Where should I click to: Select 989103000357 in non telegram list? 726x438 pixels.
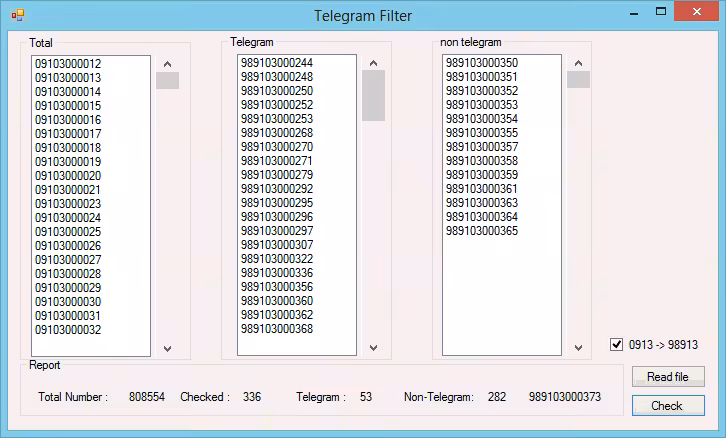[x=482, y=146]
